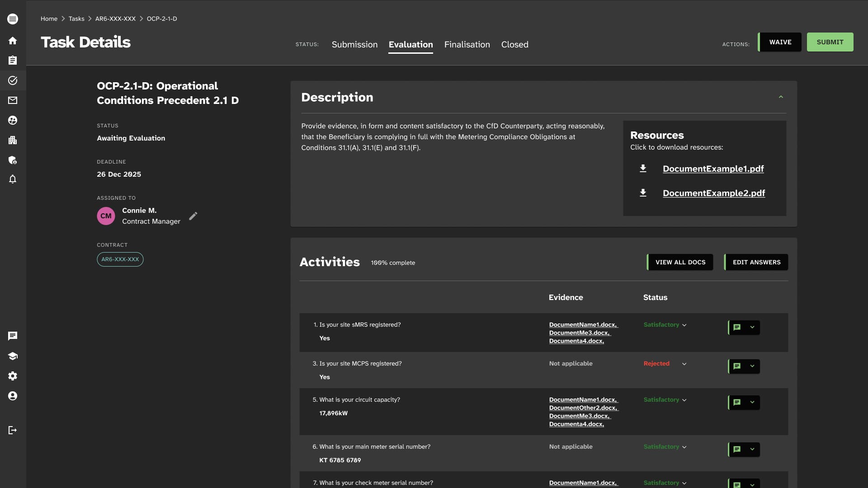Open the settings gear in sidebar

pyautogui.click(x=13, y=376)
